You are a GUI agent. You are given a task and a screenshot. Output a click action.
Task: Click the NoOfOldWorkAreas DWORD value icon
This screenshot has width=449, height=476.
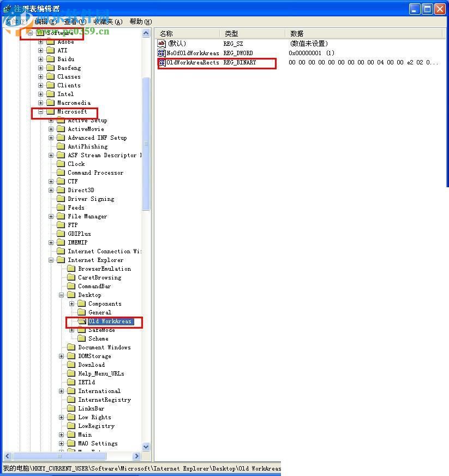pos(161,53)
